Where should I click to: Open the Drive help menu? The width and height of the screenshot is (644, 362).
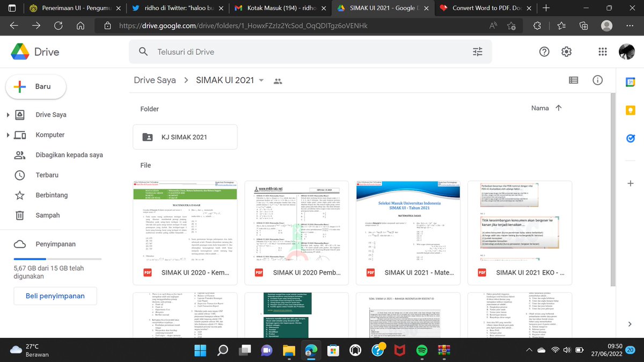coord(544,51)
